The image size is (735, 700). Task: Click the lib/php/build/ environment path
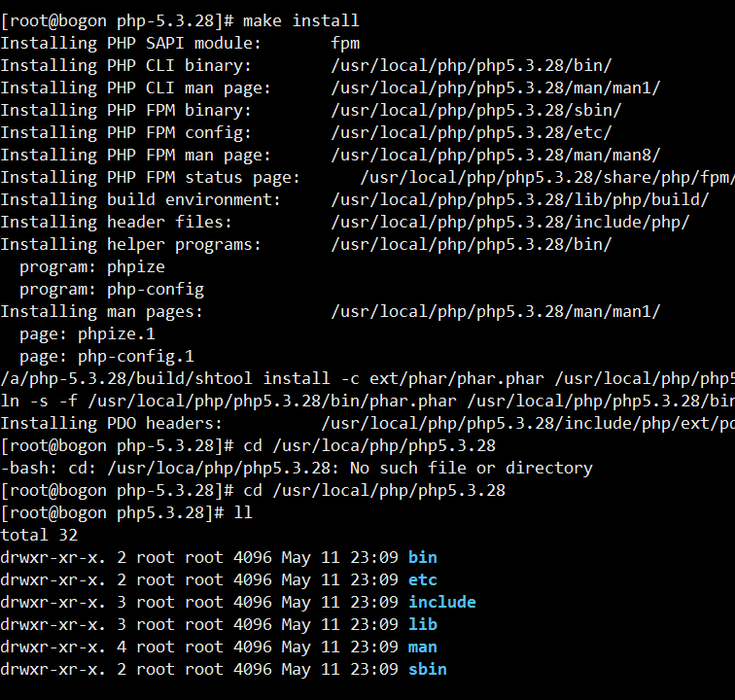(519, 199)
